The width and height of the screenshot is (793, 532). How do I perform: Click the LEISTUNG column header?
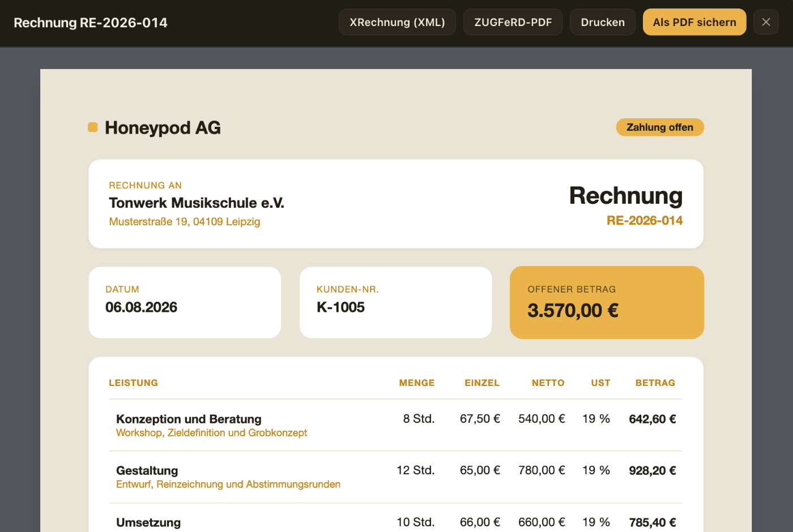click(133, 383)
